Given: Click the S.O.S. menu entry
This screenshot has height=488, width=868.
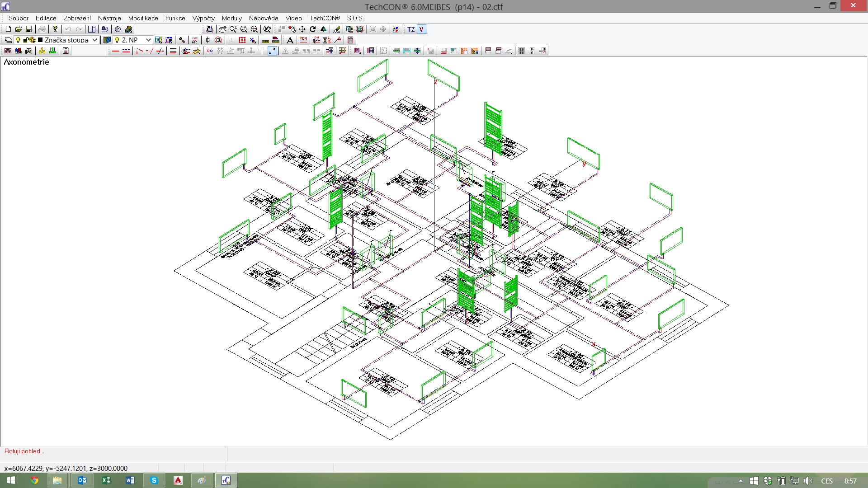Looking at the screenshot, I should click(355, 18).
